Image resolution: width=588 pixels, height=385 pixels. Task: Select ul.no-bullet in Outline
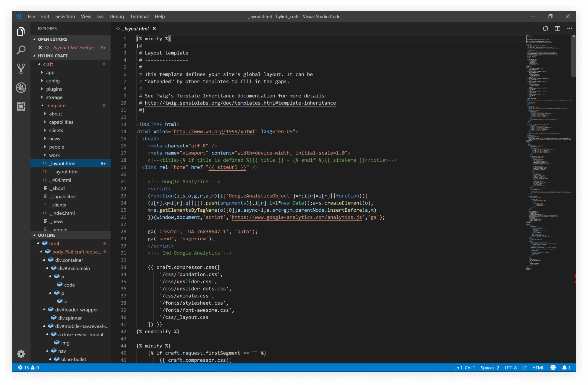(x=74, y=359)
